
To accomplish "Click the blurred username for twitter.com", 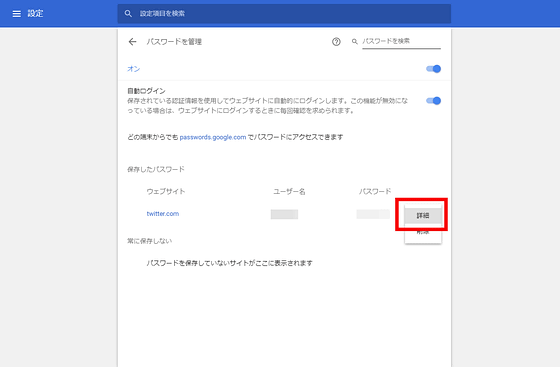I will pos(284,214).
